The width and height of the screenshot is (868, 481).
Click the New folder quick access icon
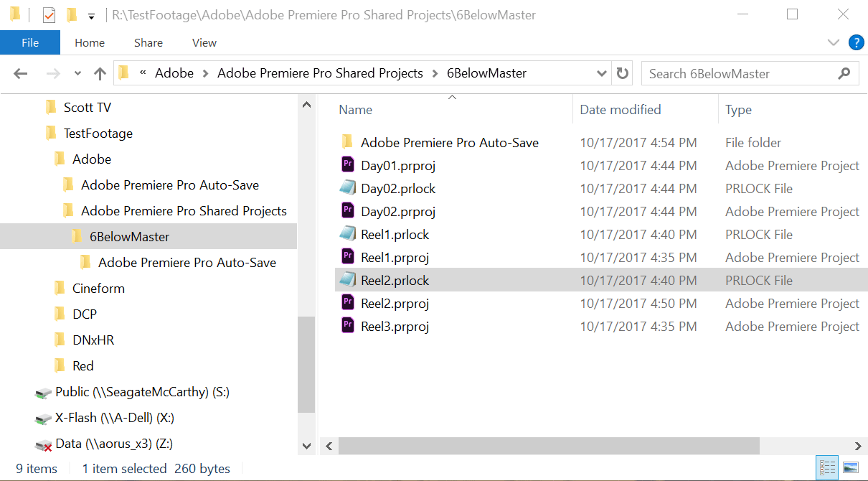coord(71,14)
